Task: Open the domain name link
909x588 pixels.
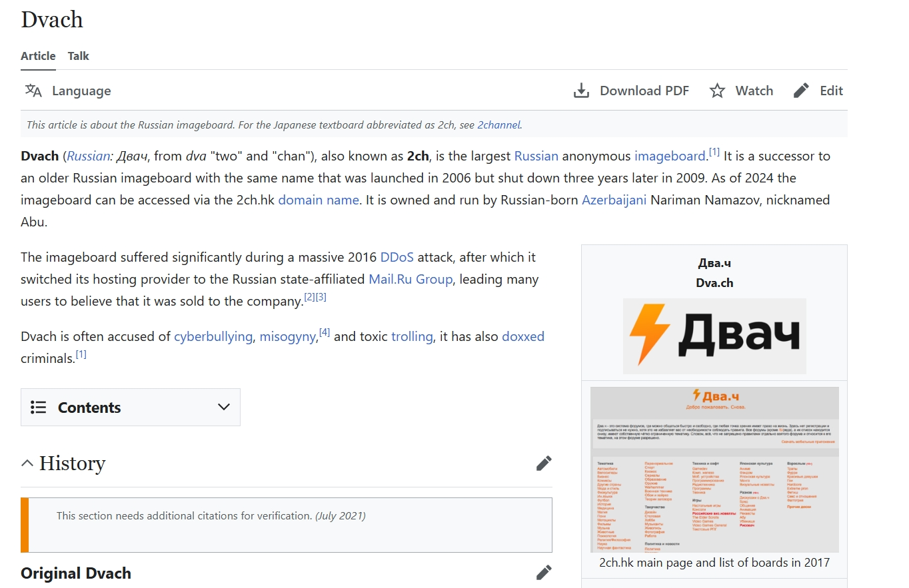Action: [319, 200]
